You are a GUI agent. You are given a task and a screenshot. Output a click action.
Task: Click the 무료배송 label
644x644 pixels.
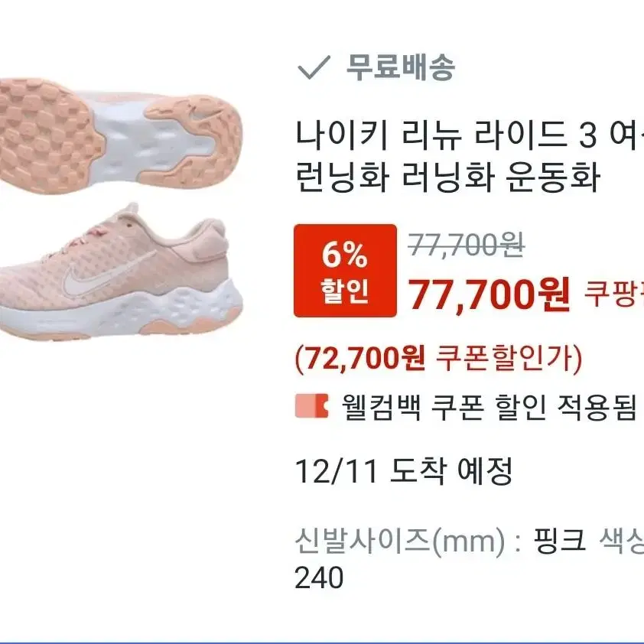(x=401, y=67)
